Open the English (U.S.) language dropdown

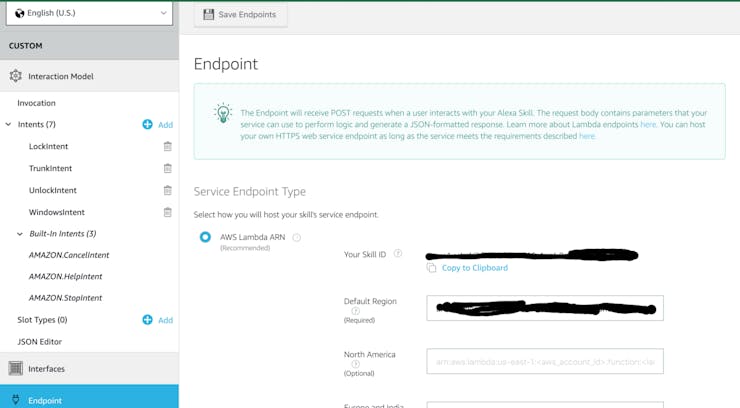pyautogui.click(x=89, y=13)
